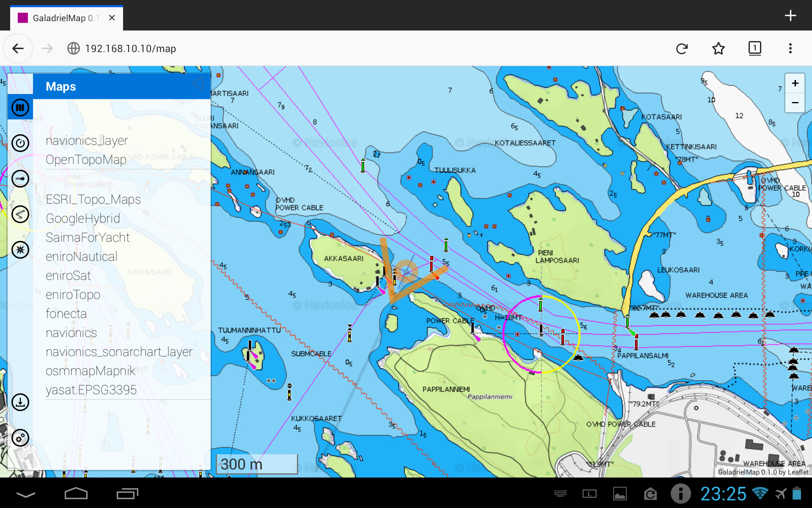Select OpenTopoMap in the map list

(86, 160)
